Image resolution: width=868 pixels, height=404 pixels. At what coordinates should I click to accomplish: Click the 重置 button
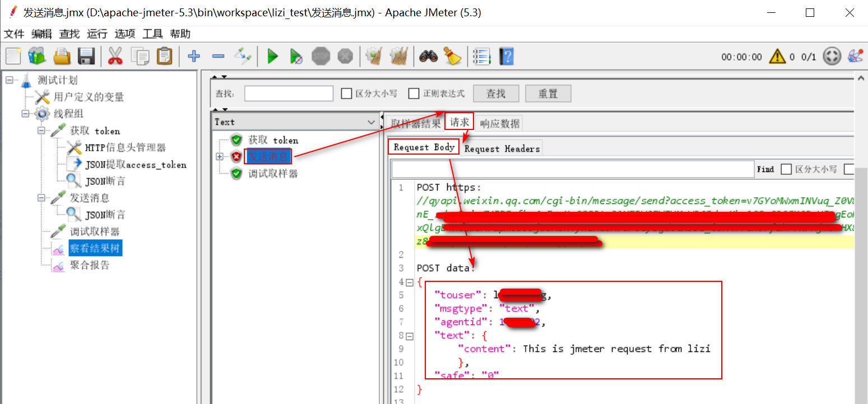click(548, 94)
